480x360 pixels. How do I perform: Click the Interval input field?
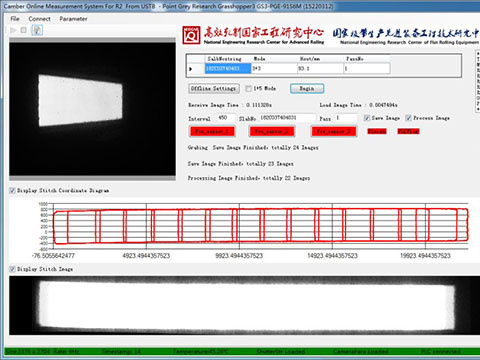point(226,118)
